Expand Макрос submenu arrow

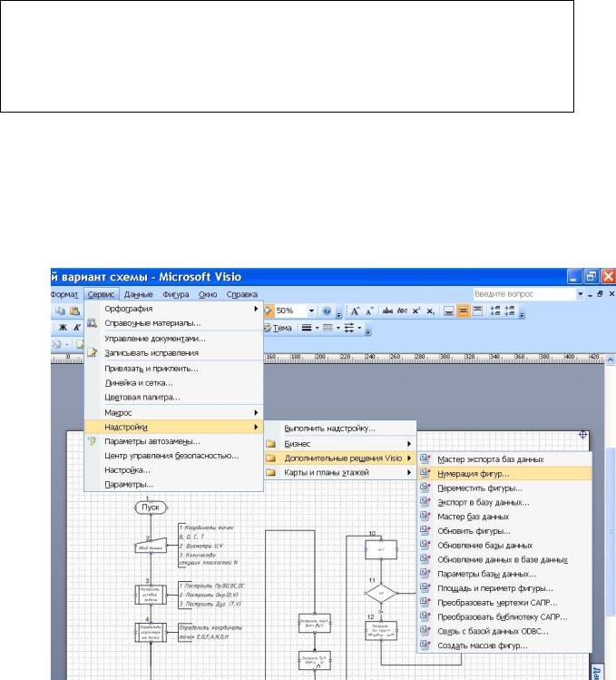(x=256, y=412)
